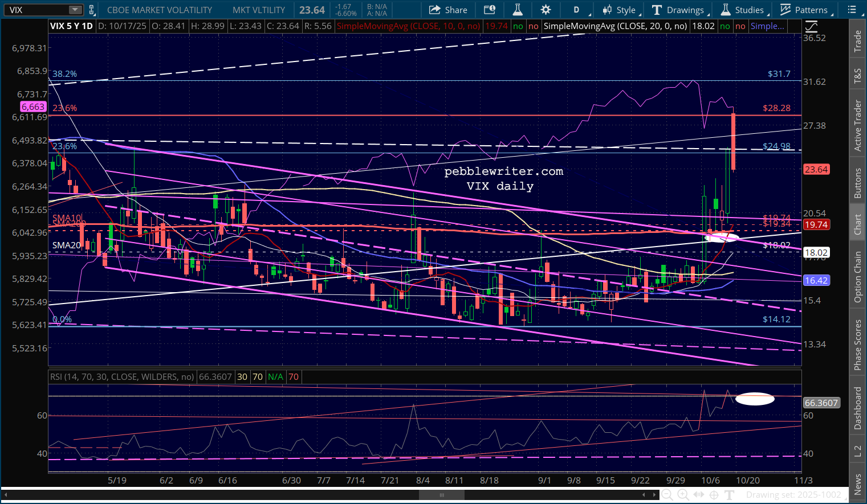
Task: Open chart settings gear icon
Action: pos(546,10)
